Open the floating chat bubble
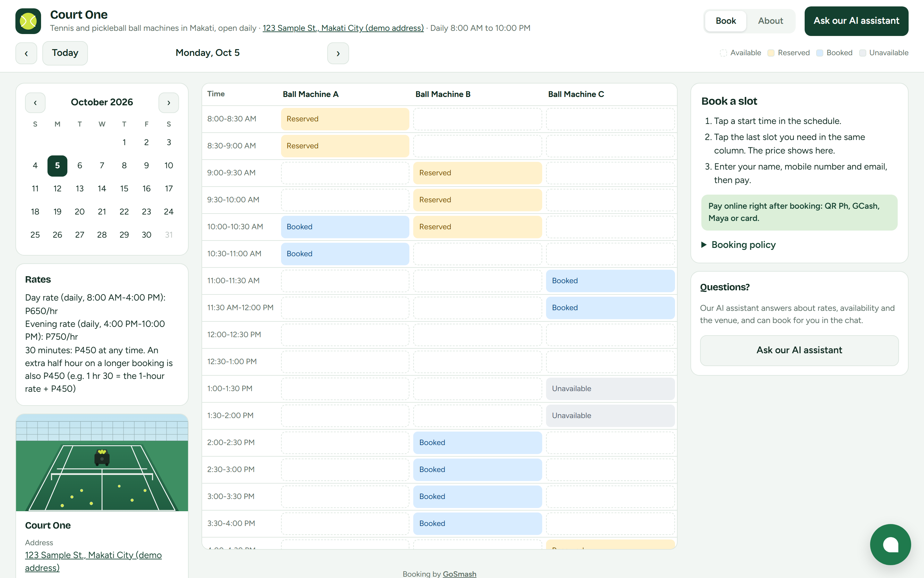This screenshot has height=578, width=924. 890,544
